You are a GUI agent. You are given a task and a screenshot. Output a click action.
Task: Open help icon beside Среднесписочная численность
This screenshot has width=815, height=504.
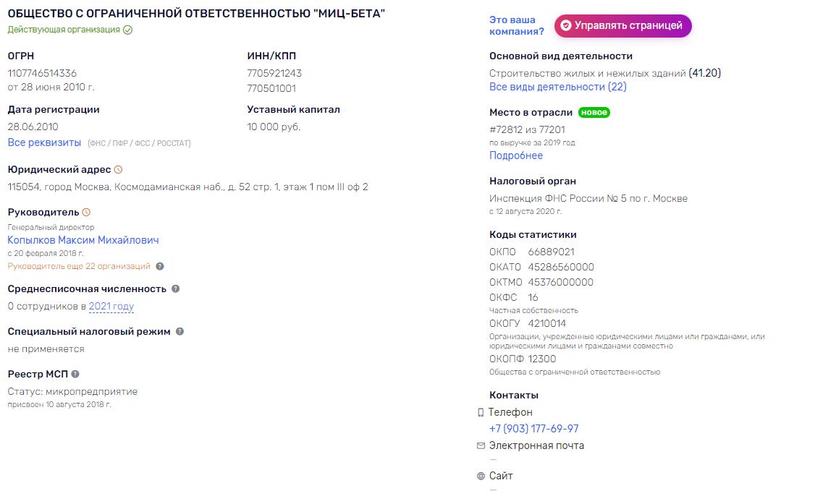click(x=176, y=289)
